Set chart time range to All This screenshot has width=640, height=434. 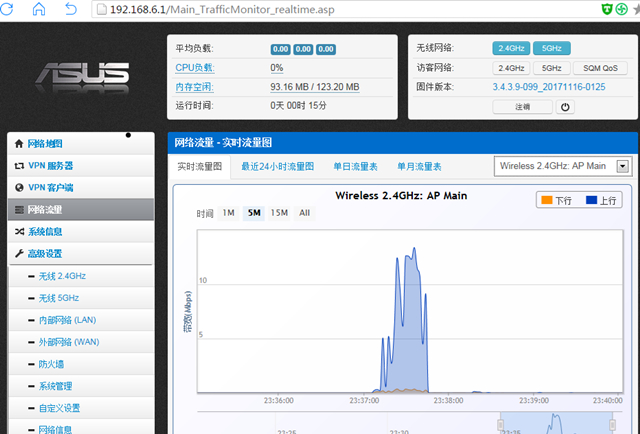pos(304,213)
